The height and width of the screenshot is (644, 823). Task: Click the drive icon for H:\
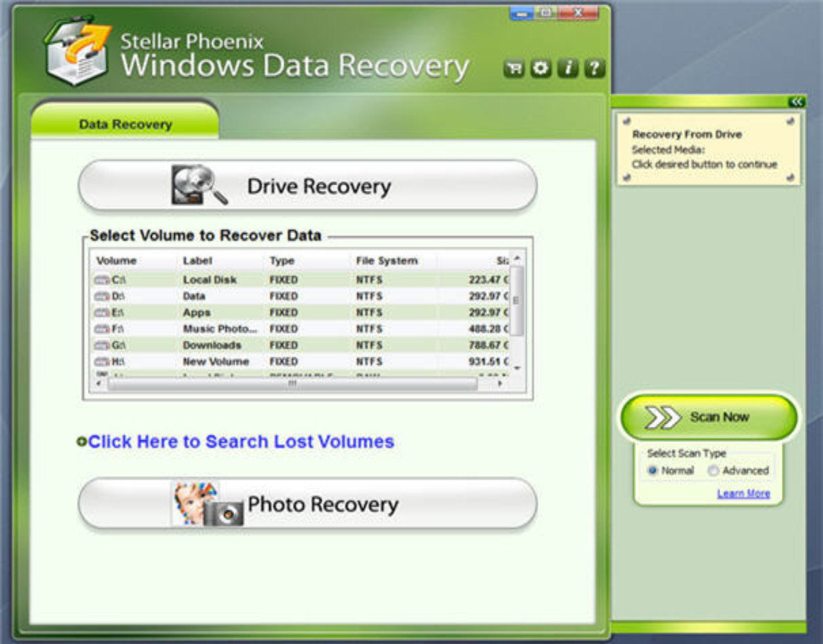102,362
